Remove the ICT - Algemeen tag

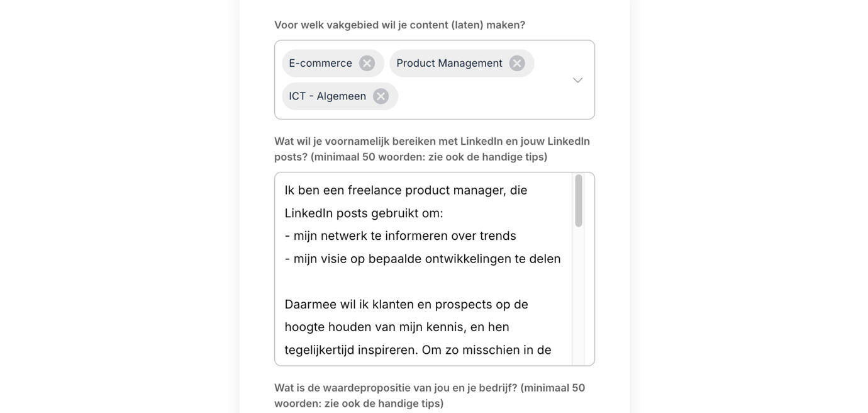pyautogui.click(x=381, y=96)
